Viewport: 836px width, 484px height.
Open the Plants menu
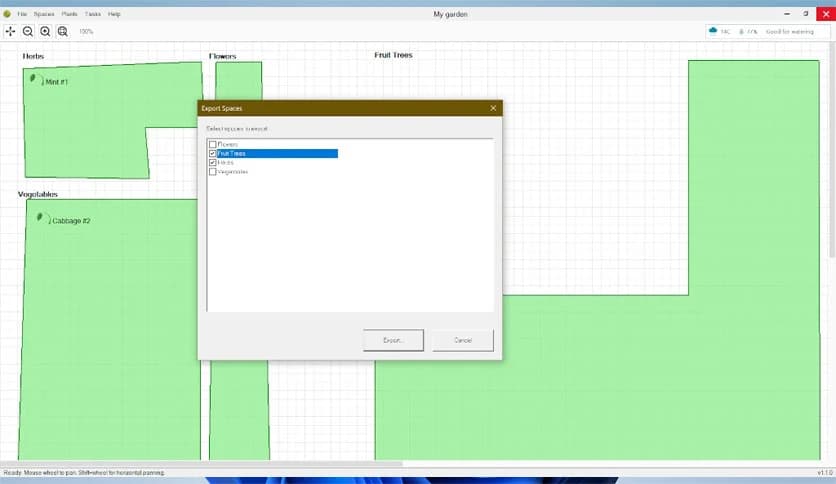[69, 14]
